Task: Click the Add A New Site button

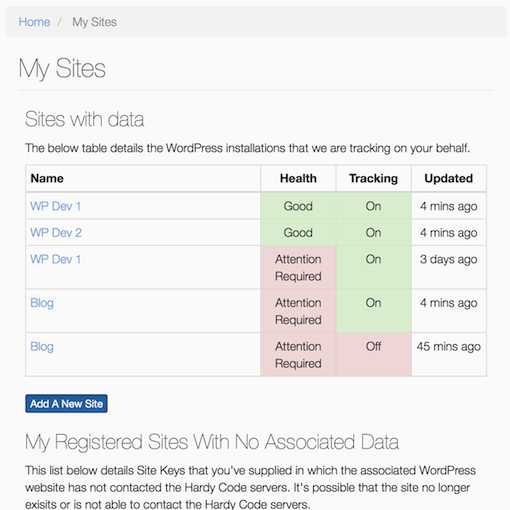Action: [66, 404]
